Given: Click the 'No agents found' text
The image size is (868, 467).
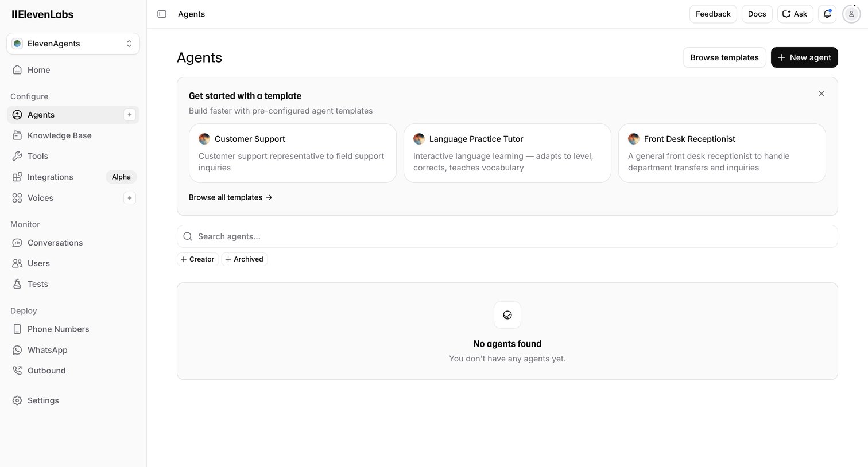Looking at the screenshot, I should pyautogui.click(x=507, y=344).
